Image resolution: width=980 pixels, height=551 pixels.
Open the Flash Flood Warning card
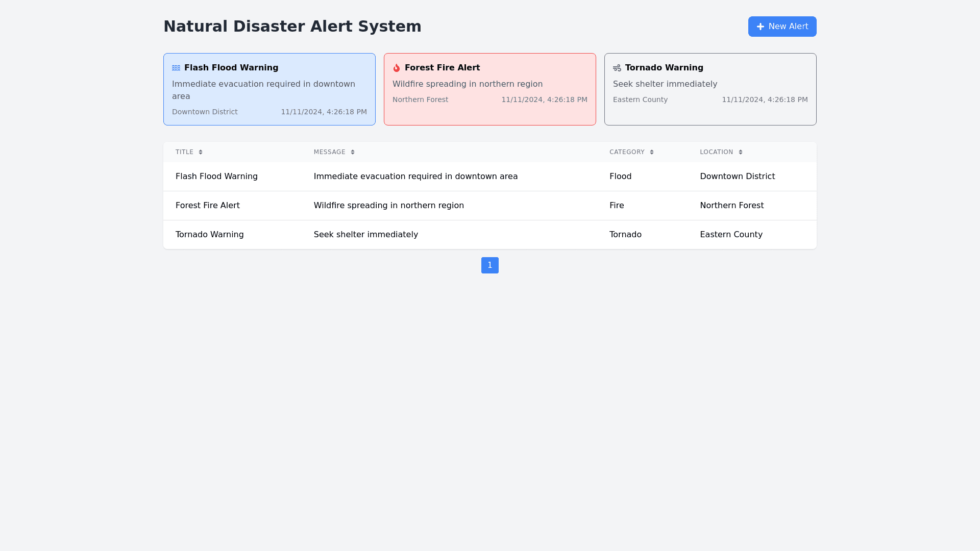[x=269, y=89]
